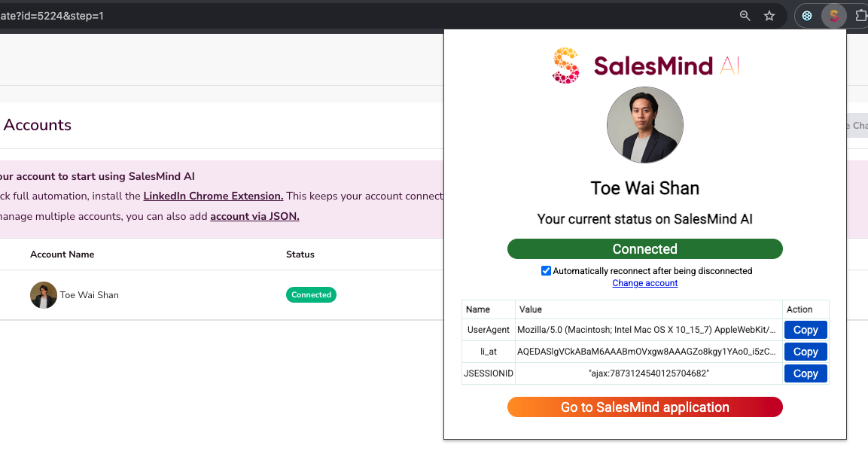
Task: Open the LinkedIn Chrome Extension link
Action: coord(213,197)
